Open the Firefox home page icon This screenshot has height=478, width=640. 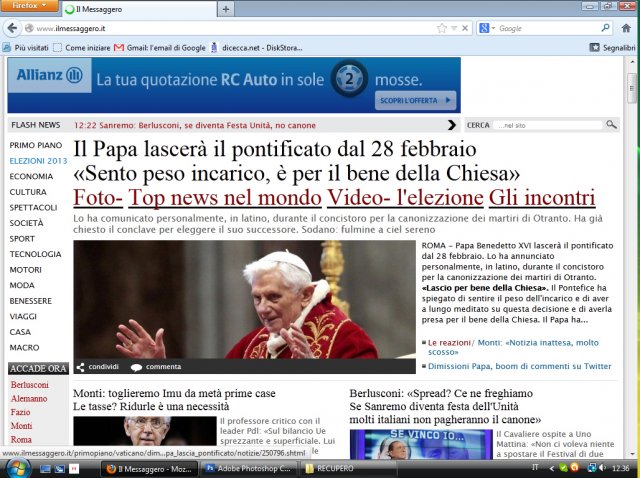click(626, 28)
